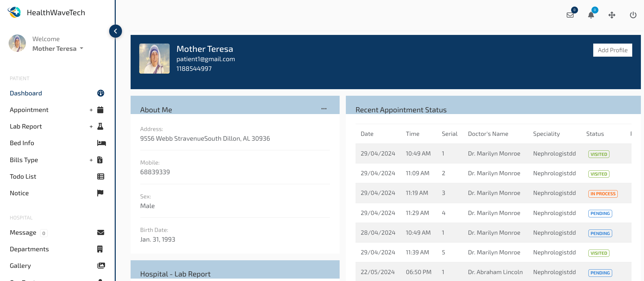Collapse sidebar with the chevron button

click(x=115, y=31)
